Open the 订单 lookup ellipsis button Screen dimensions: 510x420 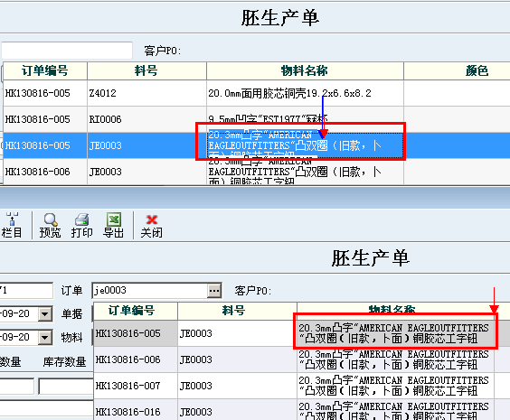pyautogui.click(x=214, y=291)
